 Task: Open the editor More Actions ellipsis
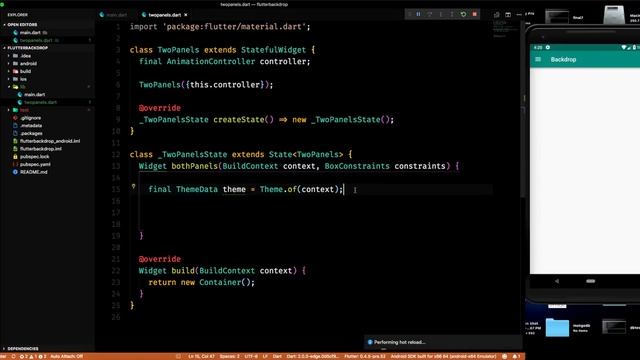click(519, 15)
